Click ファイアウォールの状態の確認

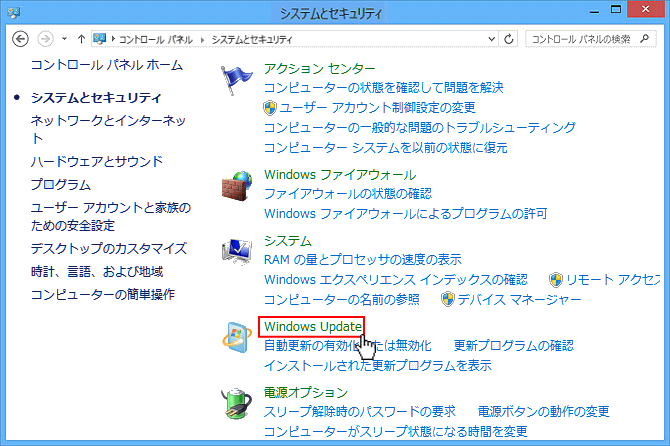click(348, 194)
